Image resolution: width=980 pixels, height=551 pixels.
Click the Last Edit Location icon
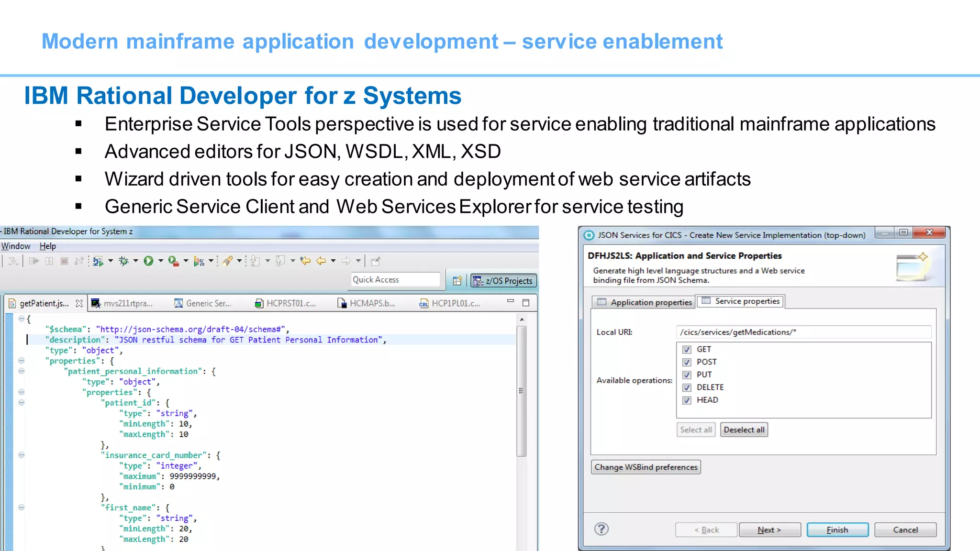tap(305, 261)
